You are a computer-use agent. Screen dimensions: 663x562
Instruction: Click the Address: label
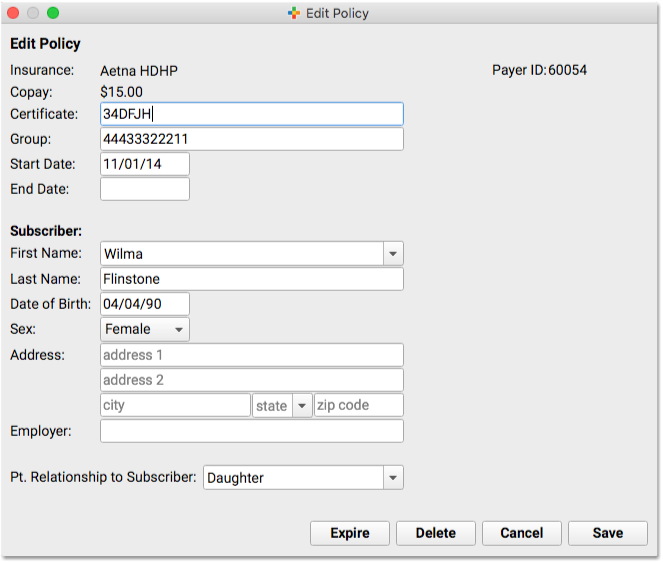[37, 355]
